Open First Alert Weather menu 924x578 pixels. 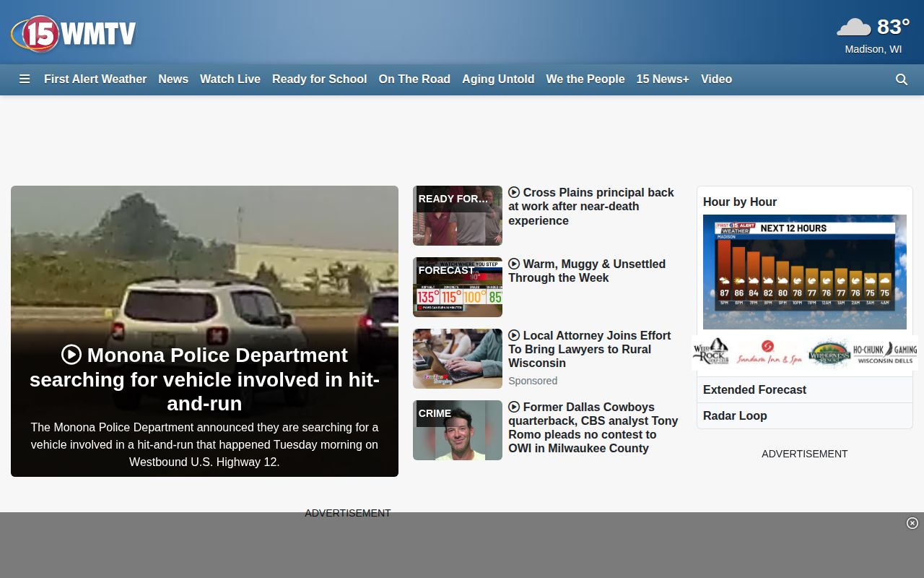95,79
